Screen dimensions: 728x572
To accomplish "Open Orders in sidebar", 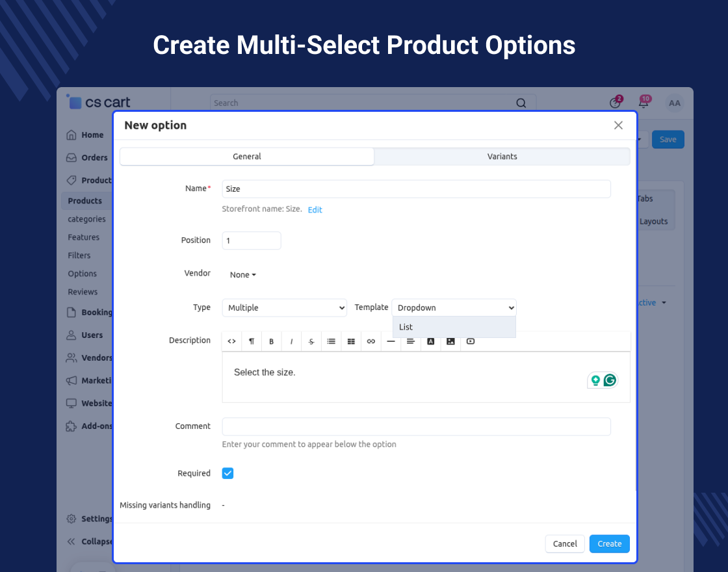I will [87, 157].
